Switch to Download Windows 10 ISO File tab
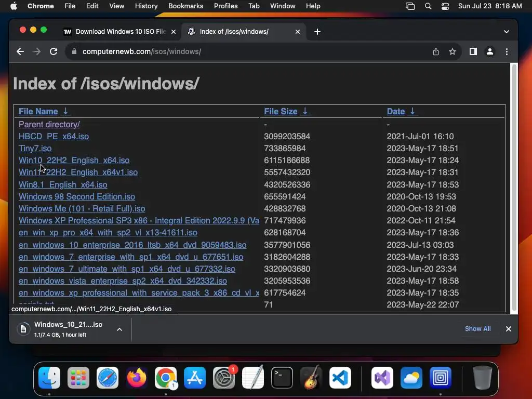Screen dimensions: 532x399 pyautogui.click(x=120, y=32)
